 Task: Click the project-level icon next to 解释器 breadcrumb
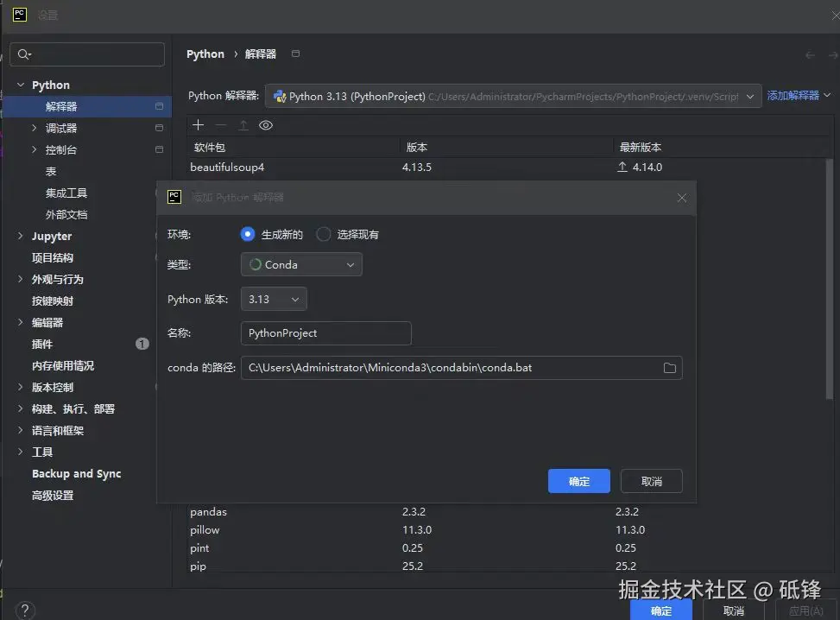click(x=296, y=54)
